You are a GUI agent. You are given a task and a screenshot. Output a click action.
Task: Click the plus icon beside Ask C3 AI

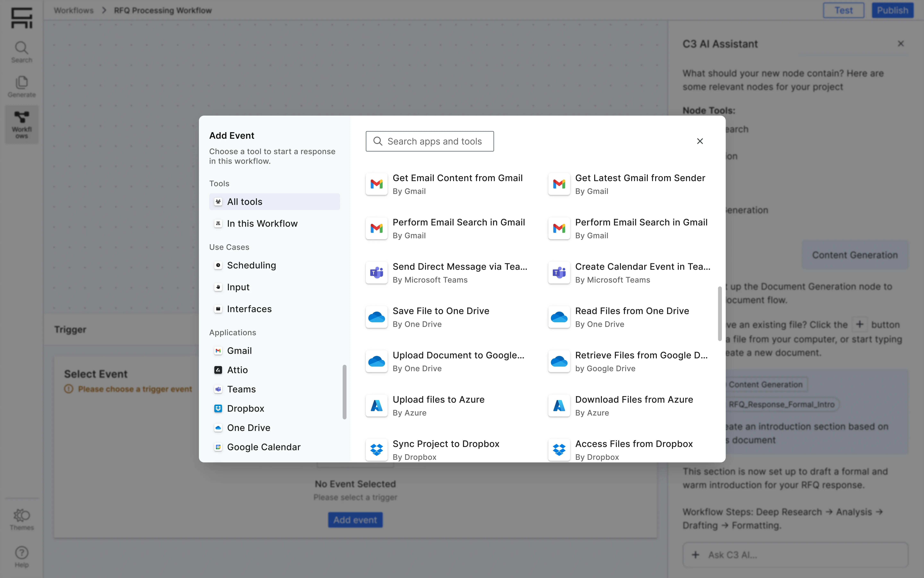pos(696,555)
